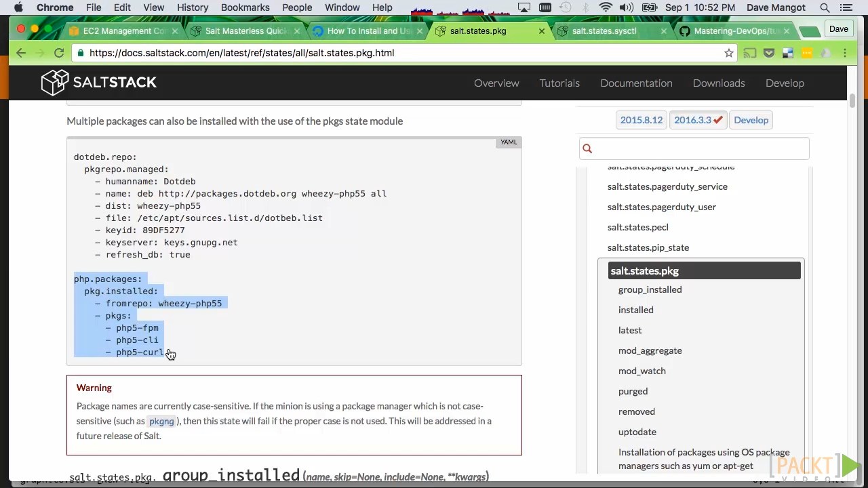Click the docs search field
The width and height of the screenshot is (868, 488).
[694, 148]
